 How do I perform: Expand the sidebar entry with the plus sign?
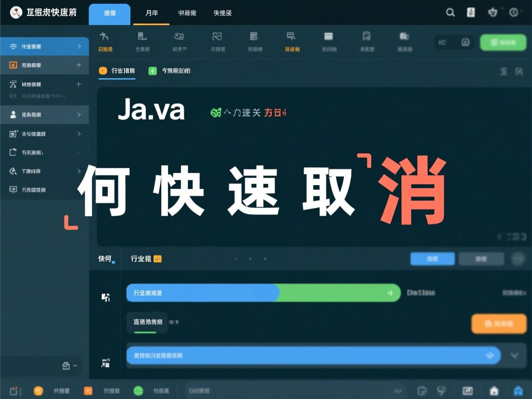(79, 65)
